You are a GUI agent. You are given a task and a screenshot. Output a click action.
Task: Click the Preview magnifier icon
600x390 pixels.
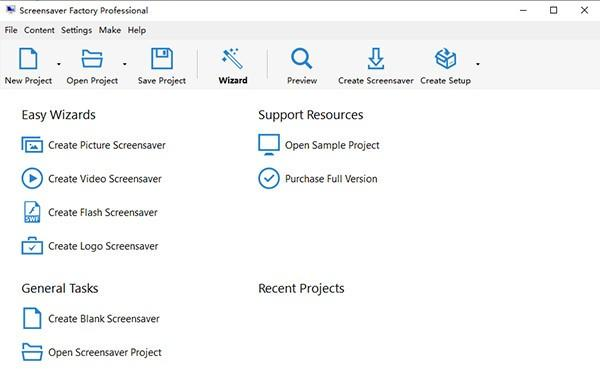click(302, 59)
